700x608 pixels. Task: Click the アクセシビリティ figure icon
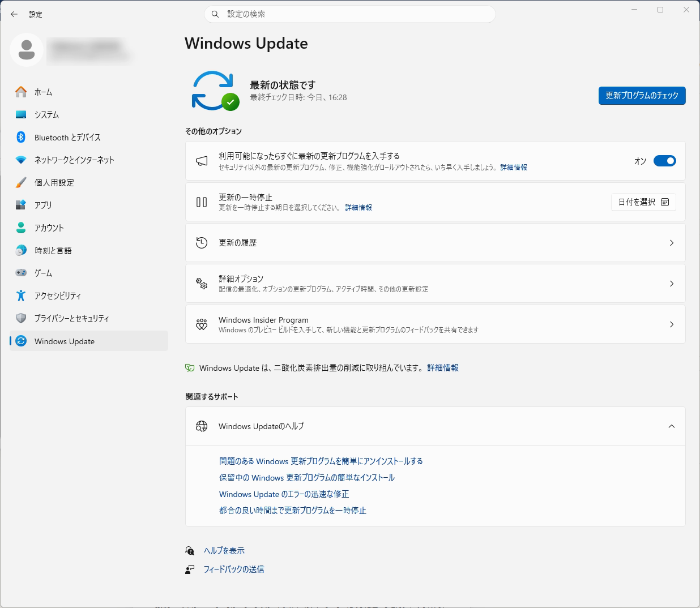[x=21, y=296]
